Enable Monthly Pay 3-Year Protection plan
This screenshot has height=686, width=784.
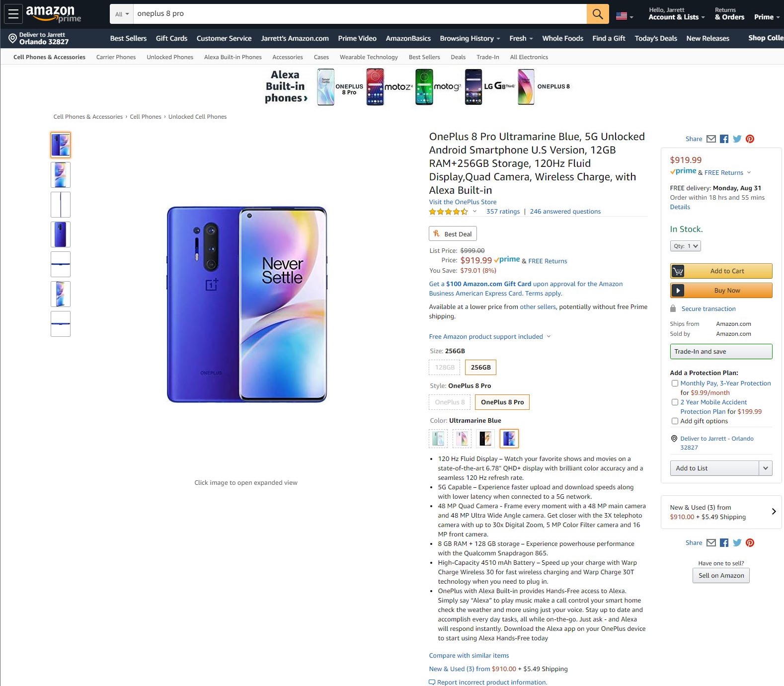(675, 383)
